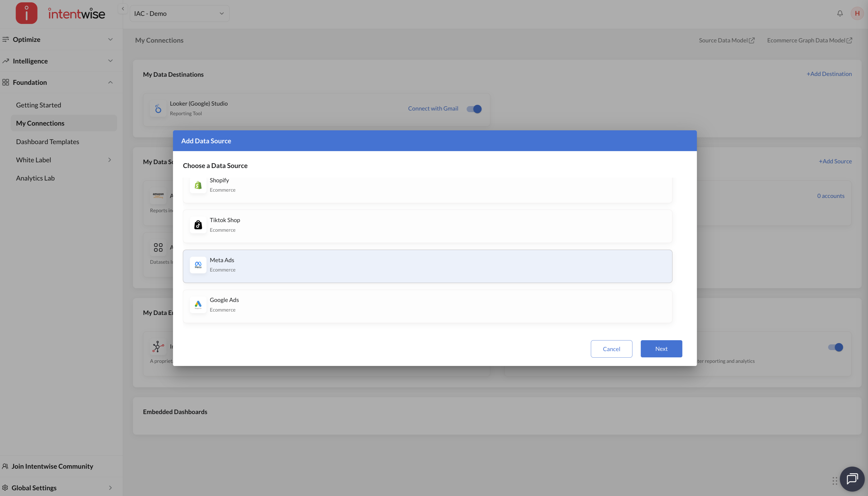Click the Google Ads logo icon
Image resolution: width=868 pixels, height=496 pixels.
[198, 305]
